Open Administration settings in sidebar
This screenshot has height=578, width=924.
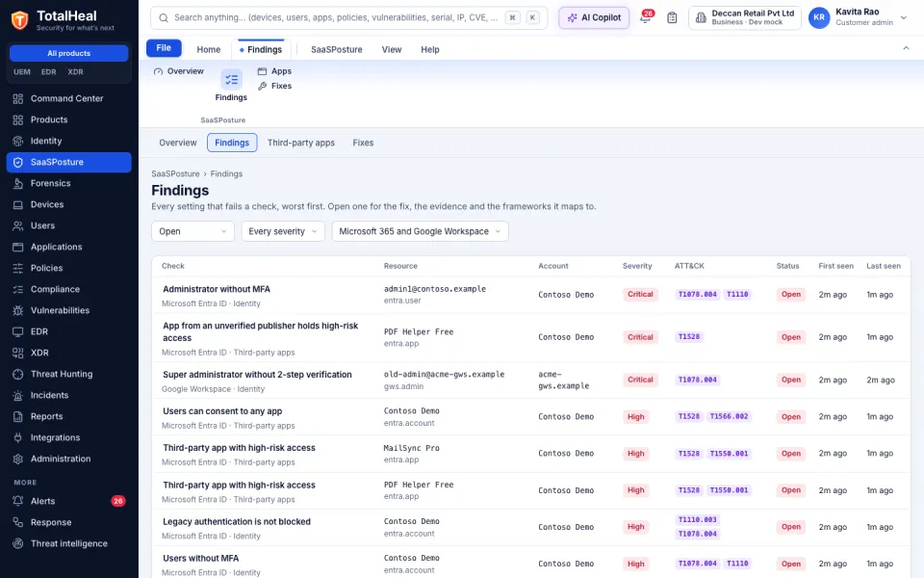69,460
